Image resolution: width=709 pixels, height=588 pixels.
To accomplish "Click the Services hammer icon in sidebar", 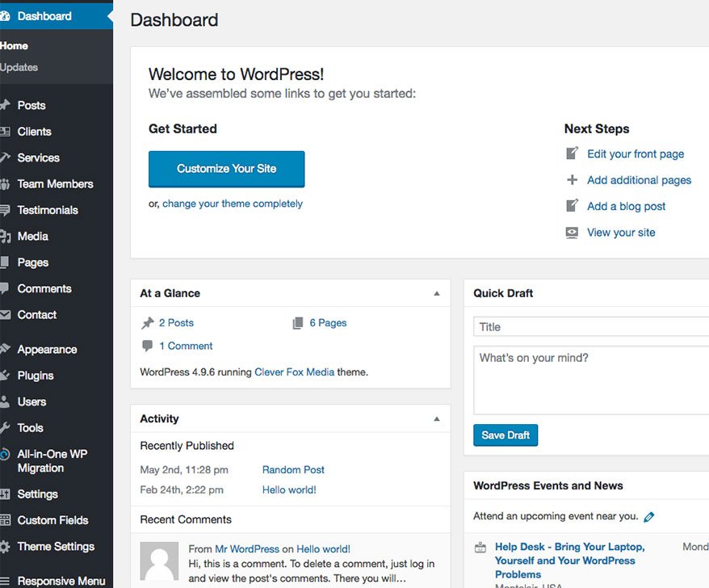I will click(5, 157).
